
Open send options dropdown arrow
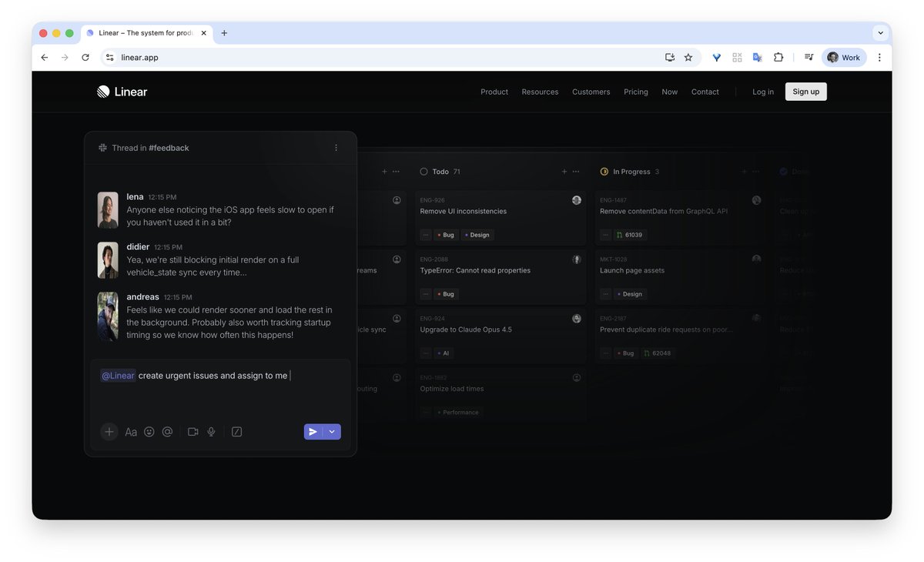click(x=332, y=432)
